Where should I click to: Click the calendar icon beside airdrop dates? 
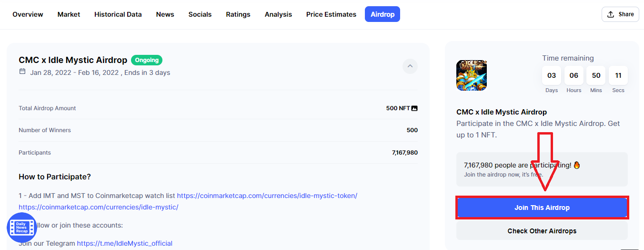click(22, 72)
